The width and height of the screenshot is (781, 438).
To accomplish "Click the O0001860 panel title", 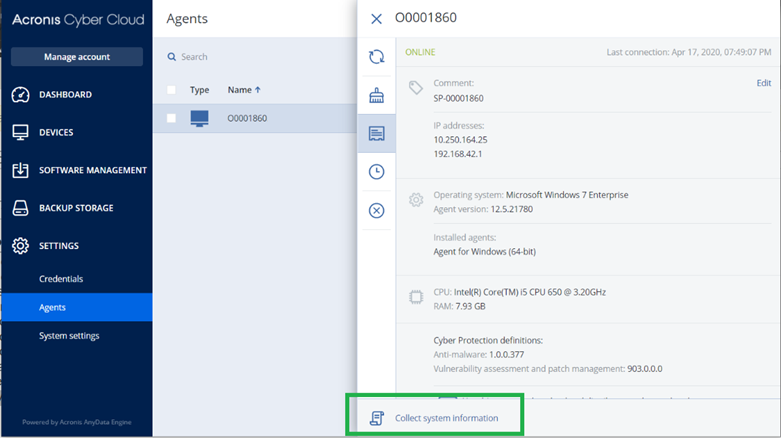I will (426, 18).
